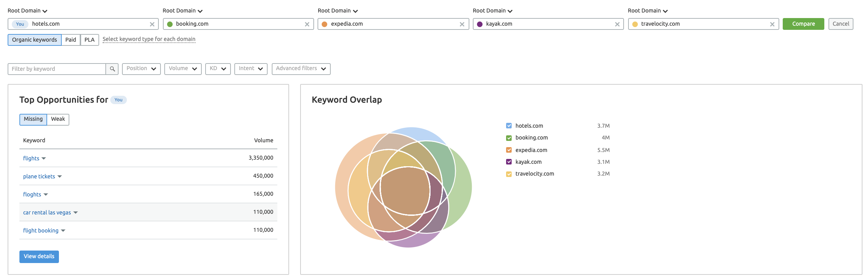This screenshot has height=279, width=868.
Task: Expand the plane tickets keyword arrow
Action: tap(60, 177)
